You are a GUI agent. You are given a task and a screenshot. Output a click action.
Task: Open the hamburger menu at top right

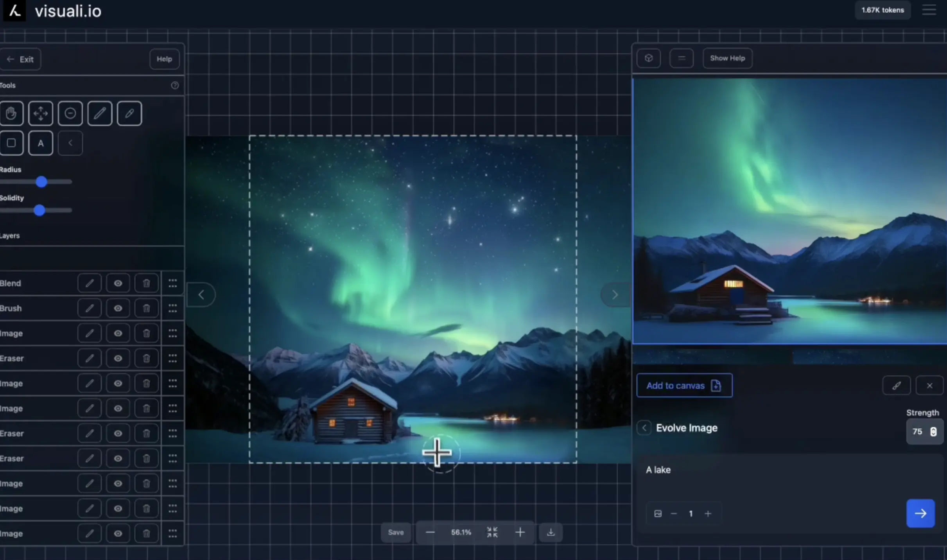coord(929,10)
